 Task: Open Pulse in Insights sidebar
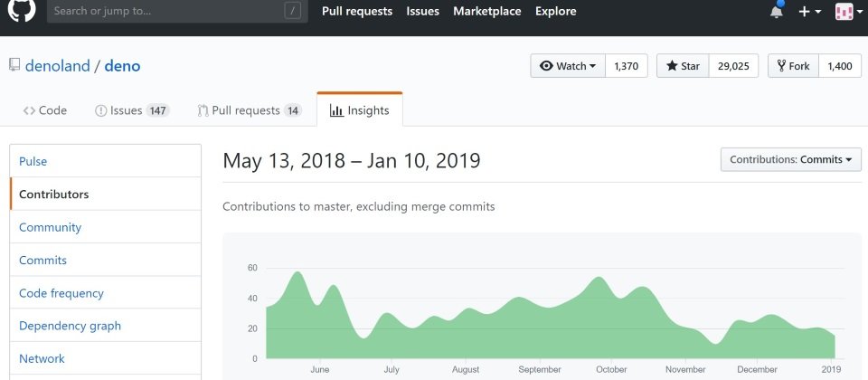tap(105, 161)
